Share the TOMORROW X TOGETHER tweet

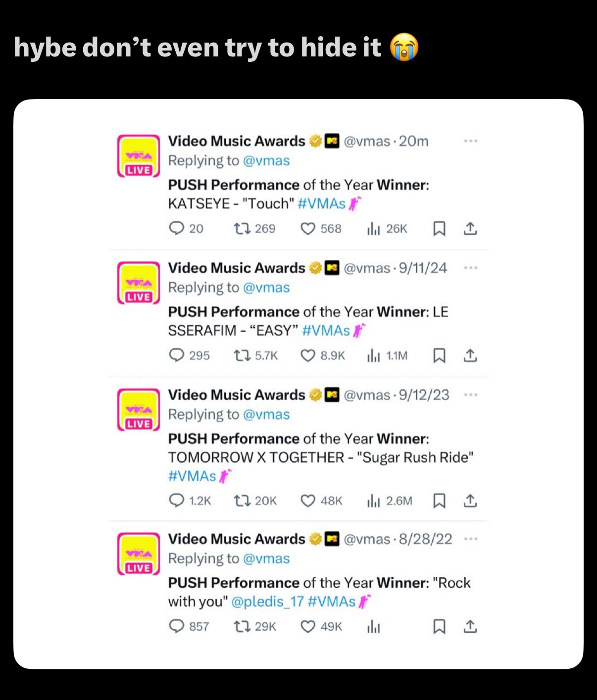coord(470,501)
